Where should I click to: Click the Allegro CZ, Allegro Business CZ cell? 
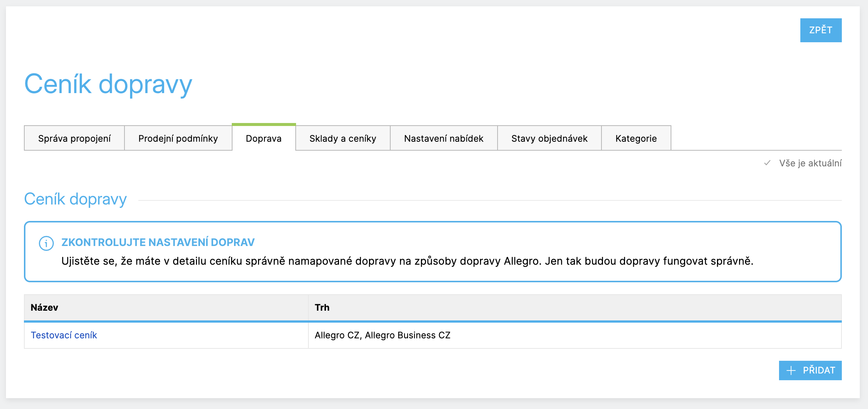[382, 335]
